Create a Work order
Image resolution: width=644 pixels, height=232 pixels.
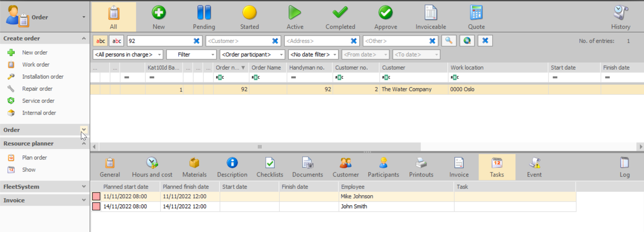coord(36,64)
